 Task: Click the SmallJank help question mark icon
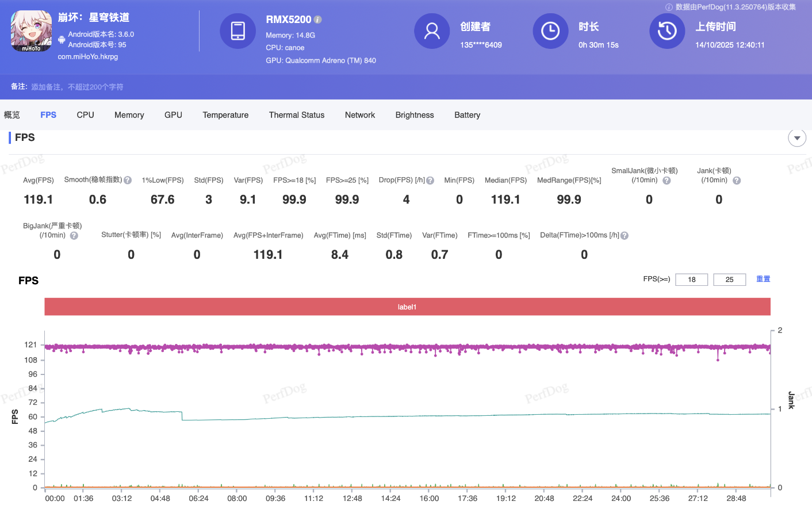coord(667,181)
